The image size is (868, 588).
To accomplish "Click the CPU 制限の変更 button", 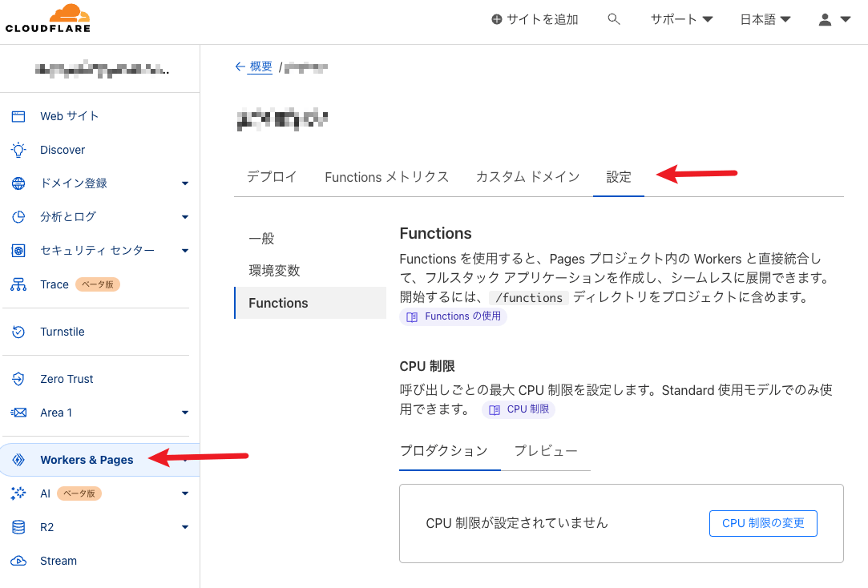I will [x=763, y=523].
